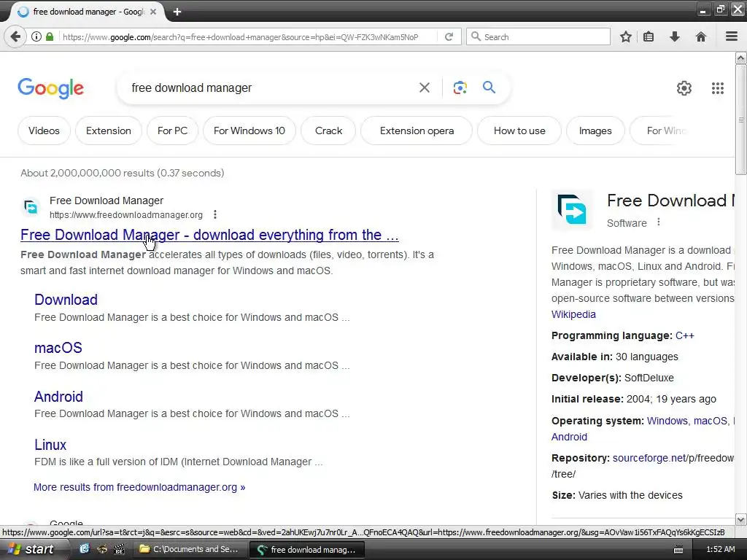Click Free Download Manager favicon in first result
The image size is (747, 560).
point(31,207)
